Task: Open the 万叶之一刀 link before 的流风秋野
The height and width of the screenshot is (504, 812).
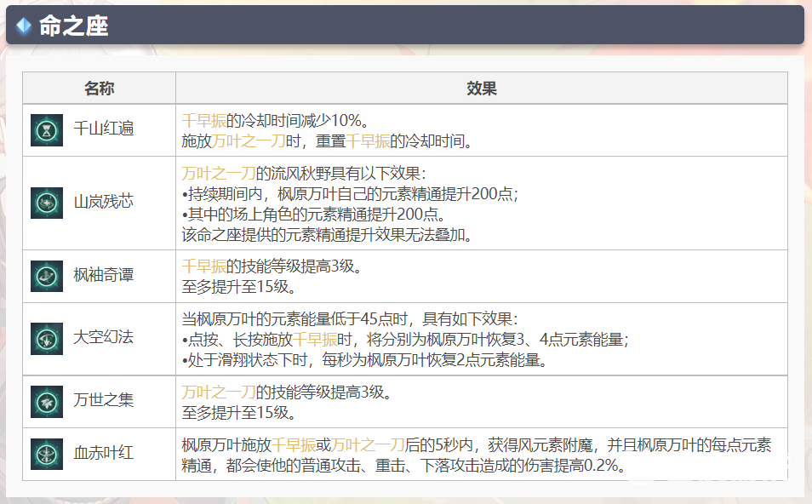Action: (x=219, y=173)
